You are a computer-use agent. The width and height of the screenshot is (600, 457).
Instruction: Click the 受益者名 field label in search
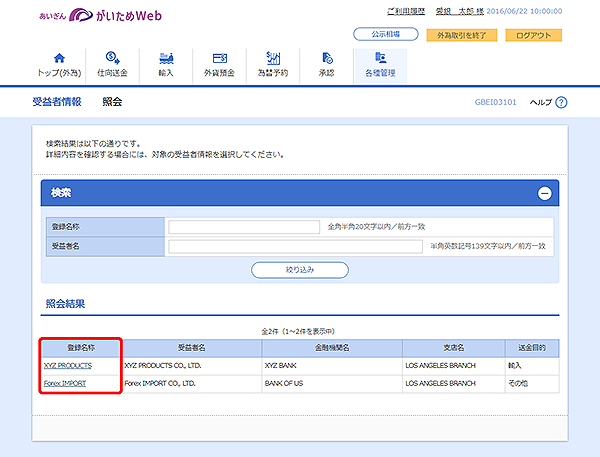(65, 246)
